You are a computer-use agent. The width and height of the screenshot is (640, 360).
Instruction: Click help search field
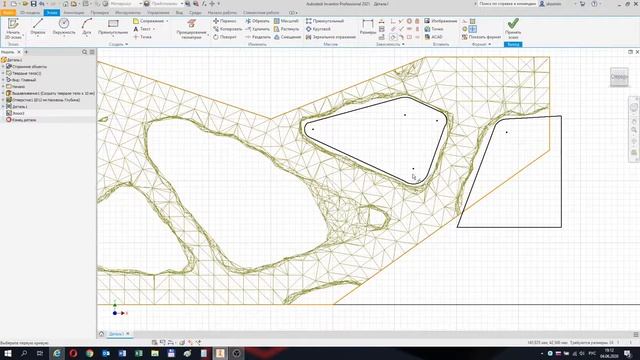507,4
